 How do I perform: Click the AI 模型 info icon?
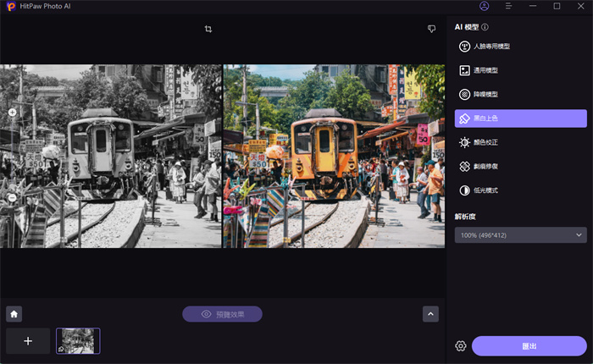485,27
